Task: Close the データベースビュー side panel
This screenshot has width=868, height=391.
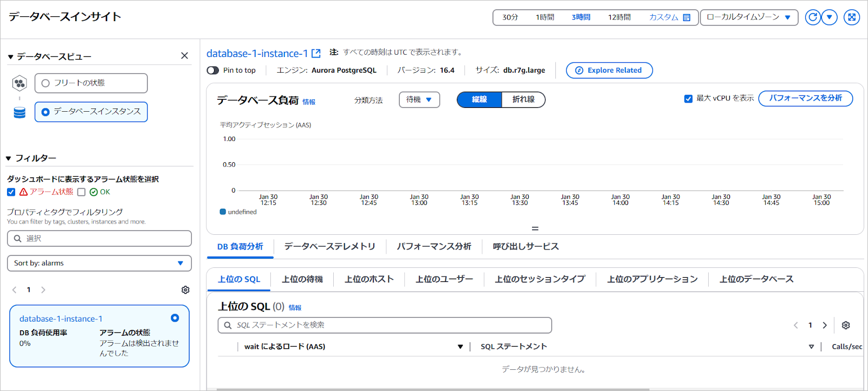Action: [x=184, y=56]
